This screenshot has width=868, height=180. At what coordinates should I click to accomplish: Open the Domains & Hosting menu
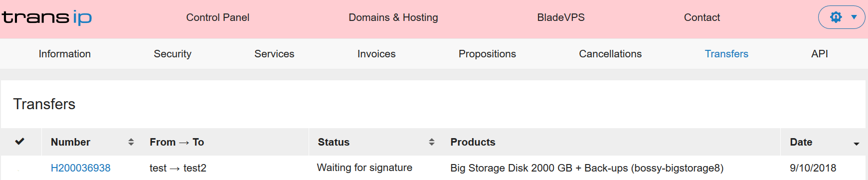tap(393, 17)
